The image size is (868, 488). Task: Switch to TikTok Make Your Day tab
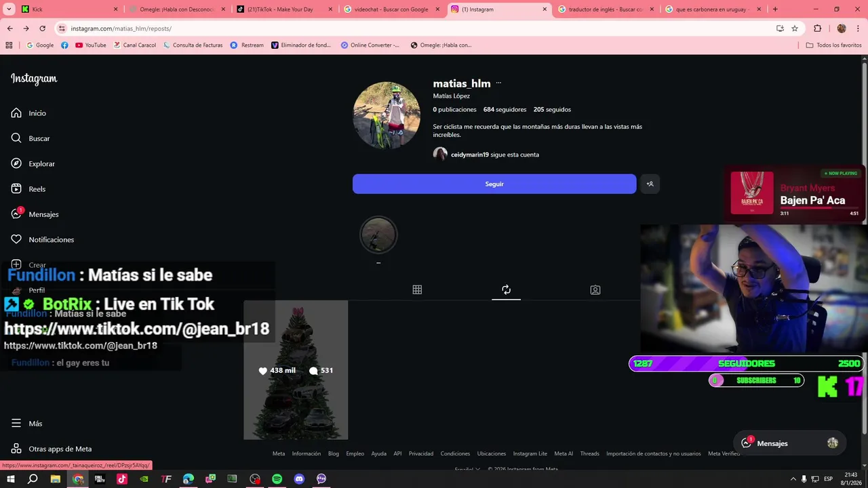(x=285, y=9)
